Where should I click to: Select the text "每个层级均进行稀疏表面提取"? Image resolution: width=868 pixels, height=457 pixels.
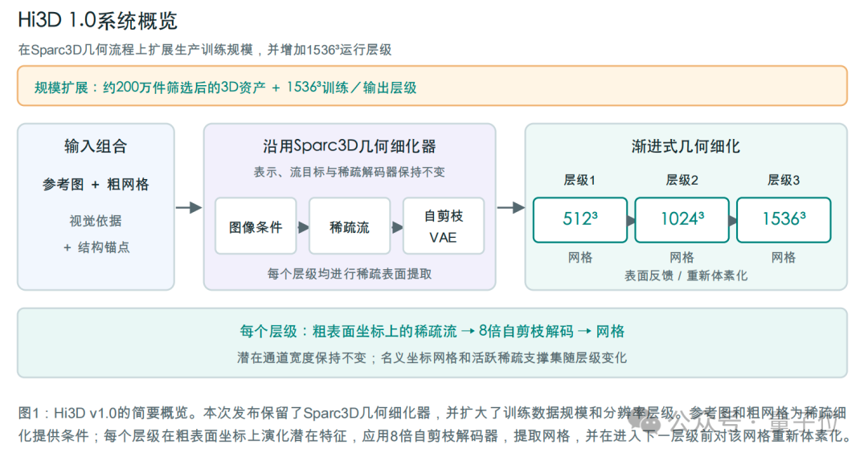pos(350,274)
